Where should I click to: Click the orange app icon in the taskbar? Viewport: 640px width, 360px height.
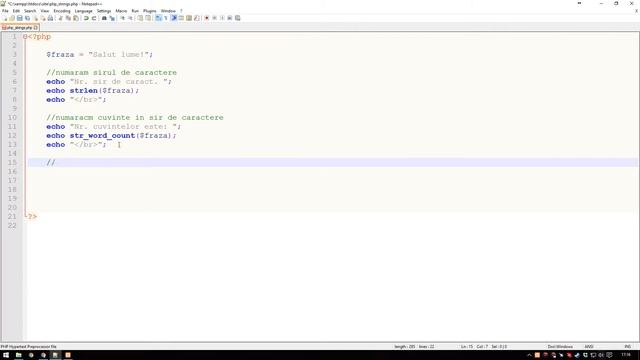[68, 355]
